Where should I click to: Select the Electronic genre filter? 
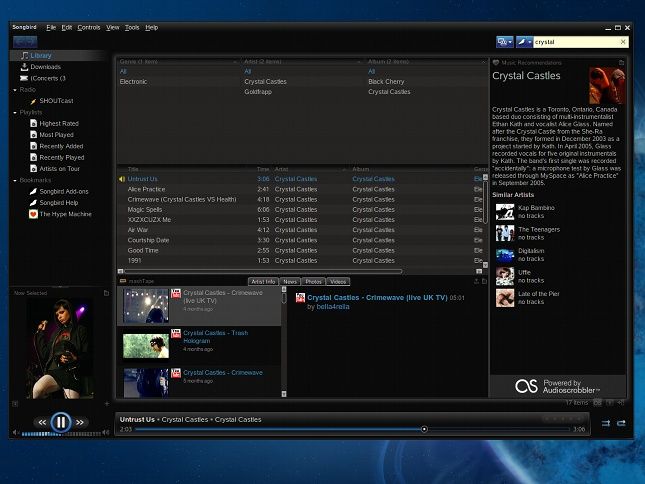click(x=133, y=82)
